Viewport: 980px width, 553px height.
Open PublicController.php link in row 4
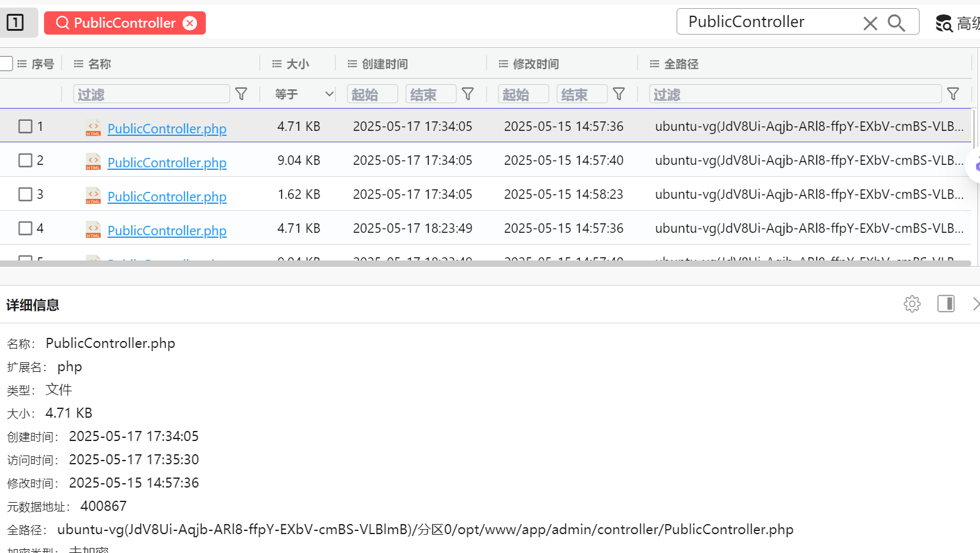[x=167, y=230]
